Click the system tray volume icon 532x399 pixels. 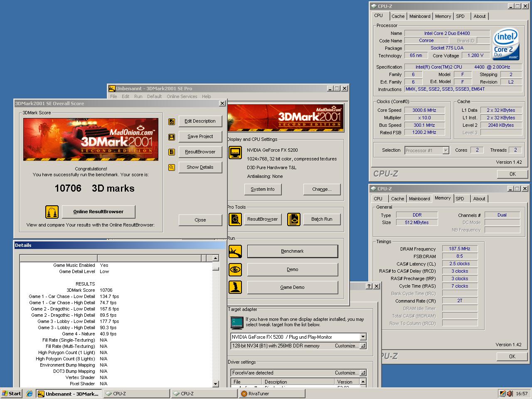pos(510,394)
